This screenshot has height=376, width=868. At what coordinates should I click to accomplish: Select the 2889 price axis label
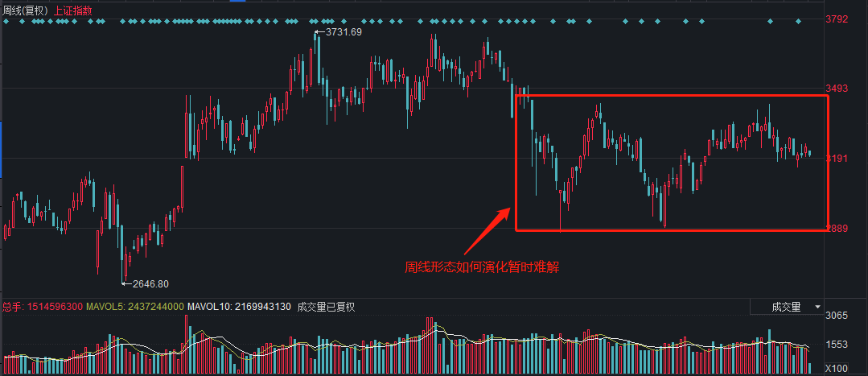pyautogui.click(x=837, y=228)
